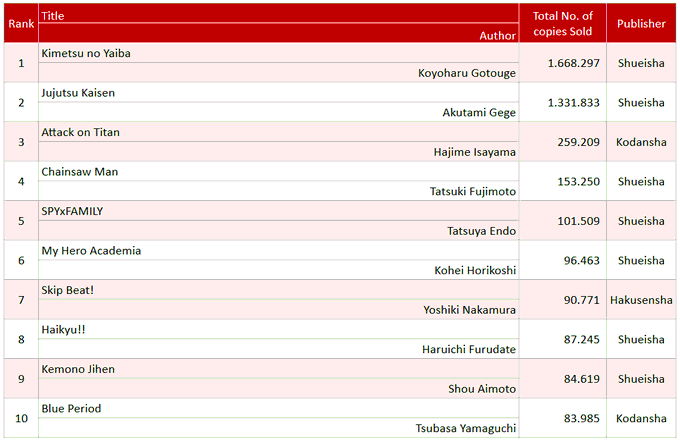680x442 pixels.
Task: Select rank number 4
Action: (21, 182)
